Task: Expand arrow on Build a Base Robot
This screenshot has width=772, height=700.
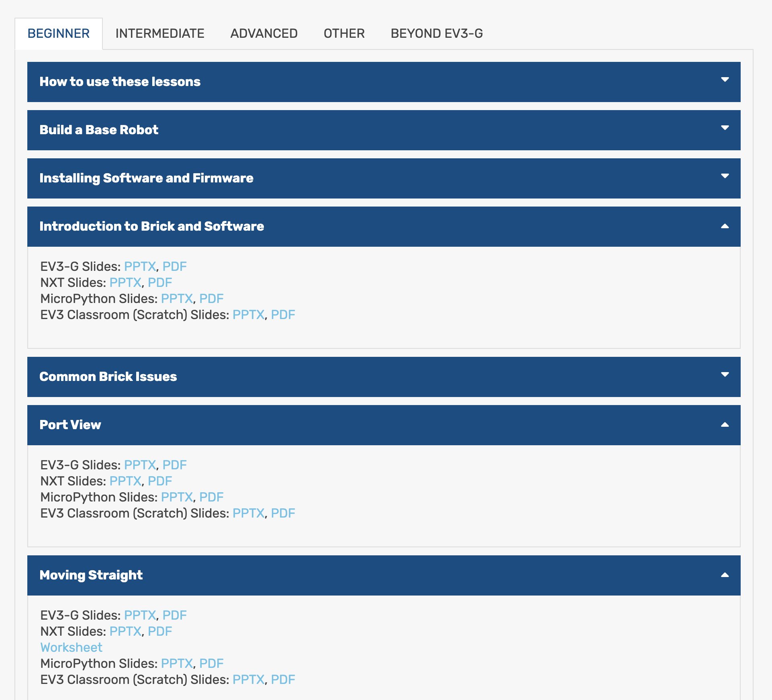Action: 725,128
